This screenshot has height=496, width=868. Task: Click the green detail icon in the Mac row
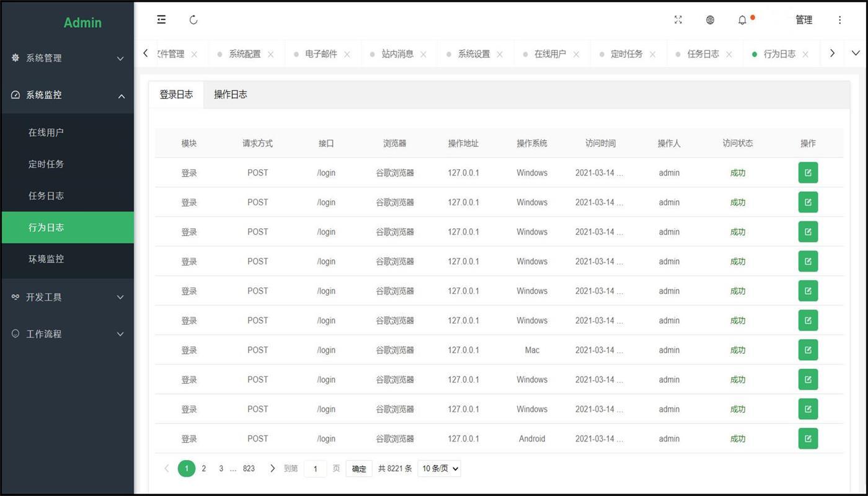(807, 350)
